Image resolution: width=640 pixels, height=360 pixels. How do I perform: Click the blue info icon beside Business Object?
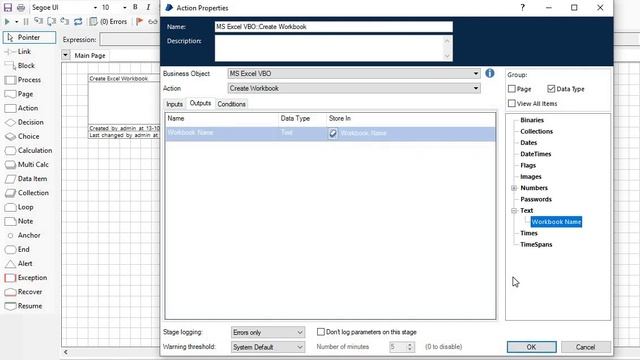click(490, 73)
